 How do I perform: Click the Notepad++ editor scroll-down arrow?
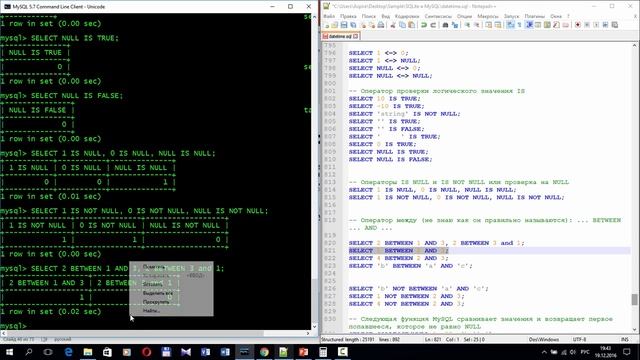point(634,330)
